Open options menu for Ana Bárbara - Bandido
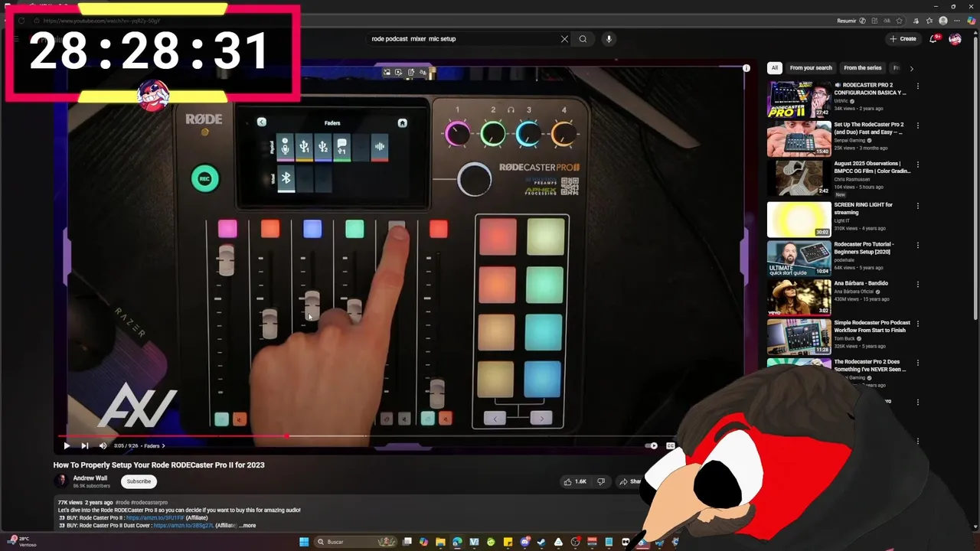 point(917,285)
